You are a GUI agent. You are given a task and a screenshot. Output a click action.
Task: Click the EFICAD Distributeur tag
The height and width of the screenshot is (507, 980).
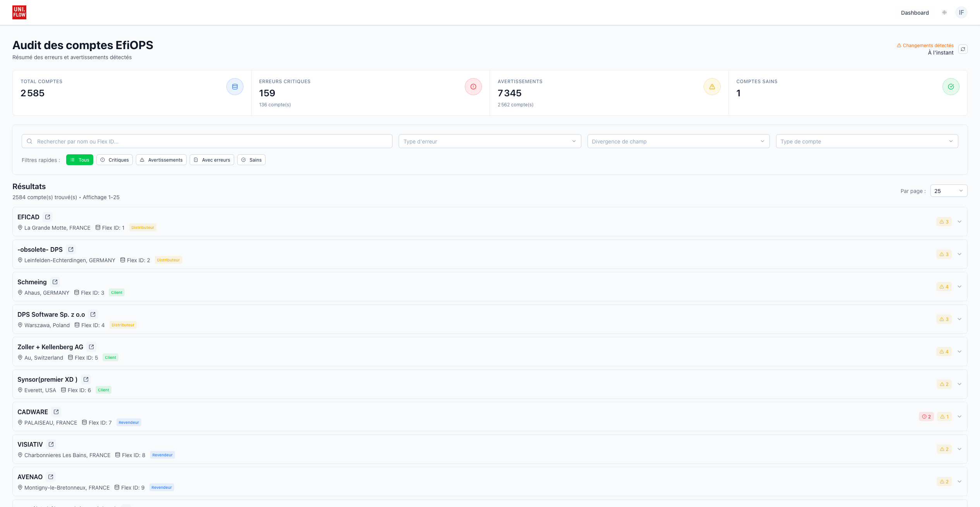click(143, 227)
